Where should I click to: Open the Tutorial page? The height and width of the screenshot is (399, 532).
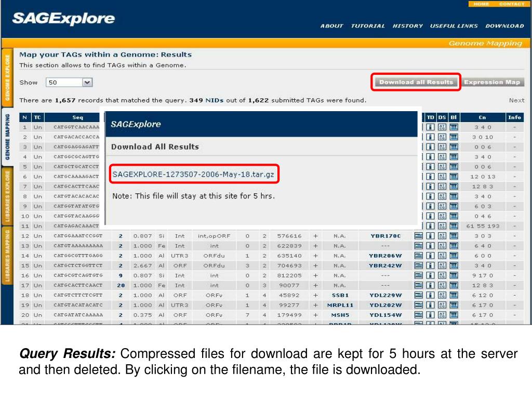(368, 26)
